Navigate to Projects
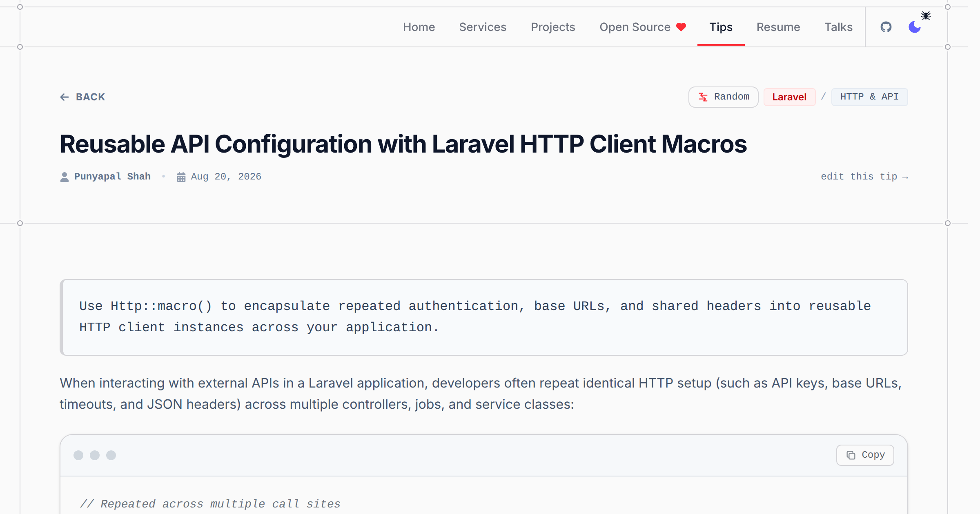The image size is (980, 514). (553, 27)
